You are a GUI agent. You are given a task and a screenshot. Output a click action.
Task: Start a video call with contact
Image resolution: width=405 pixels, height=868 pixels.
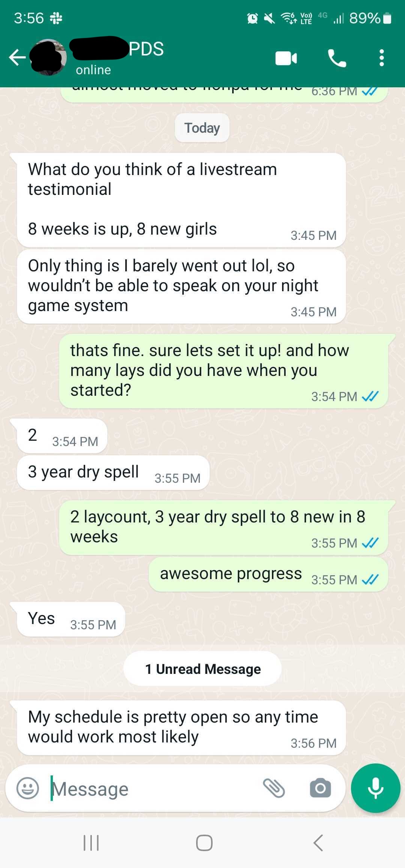coord(286,58)
